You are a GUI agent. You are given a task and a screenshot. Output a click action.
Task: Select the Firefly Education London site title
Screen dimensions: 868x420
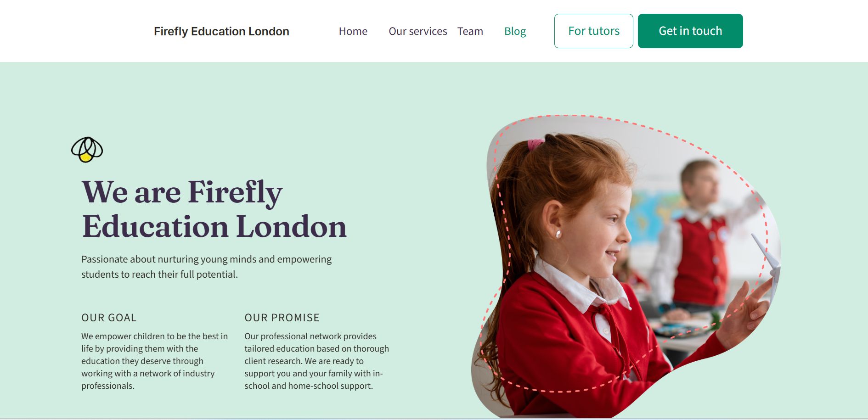(221, 31)
